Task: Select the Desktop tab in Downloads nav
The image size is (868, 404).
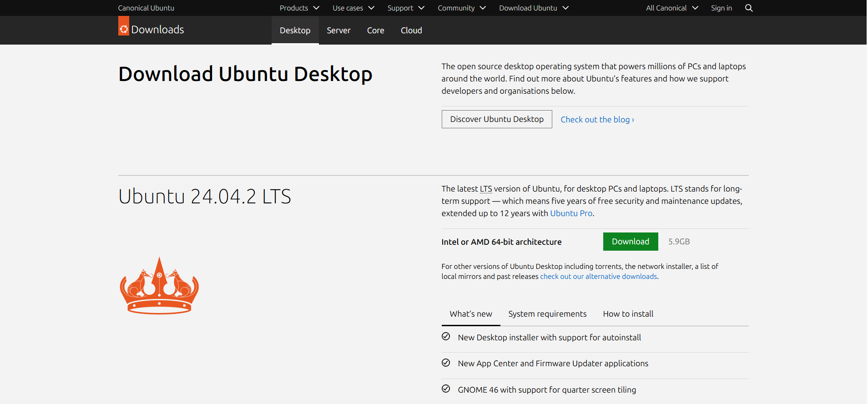Action: (x=295, y=30)
